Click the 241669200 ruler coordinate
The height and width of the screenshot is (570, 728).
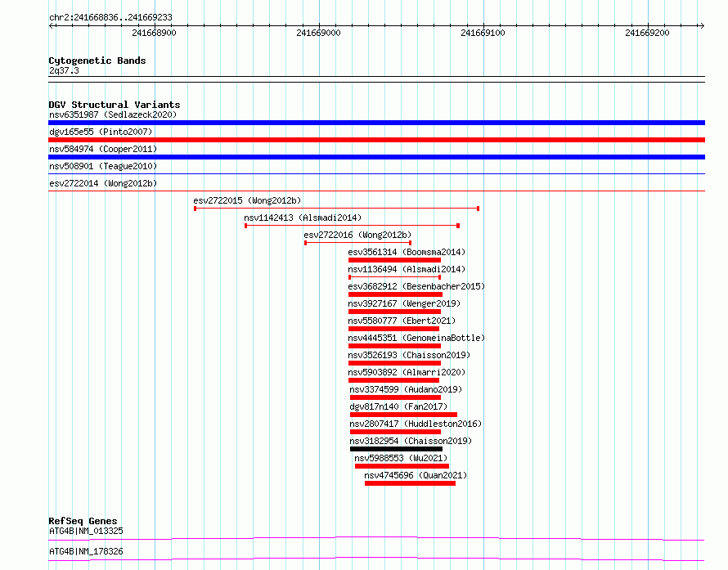(x=647, y=33)
